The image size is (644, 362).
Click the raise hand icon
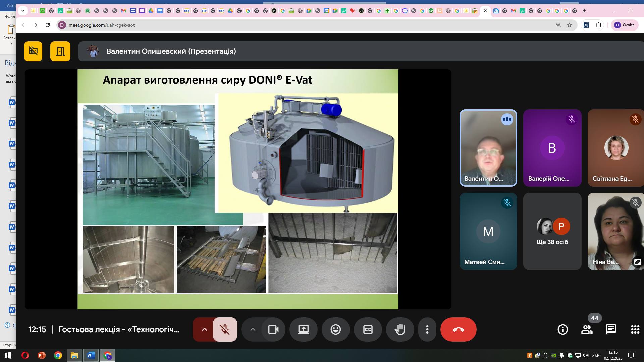[x=400, y=329]
